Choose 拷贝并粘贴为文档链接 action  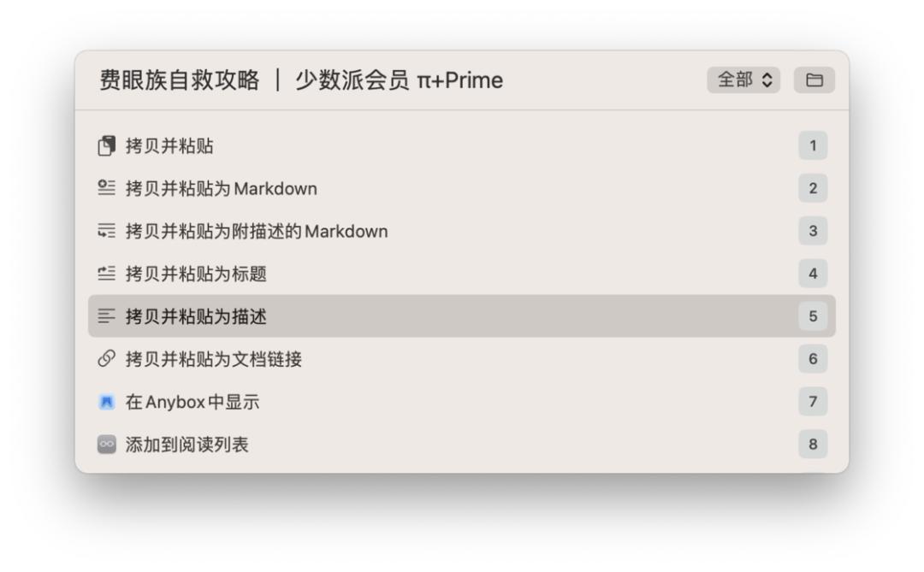click(x=462, y=359)
